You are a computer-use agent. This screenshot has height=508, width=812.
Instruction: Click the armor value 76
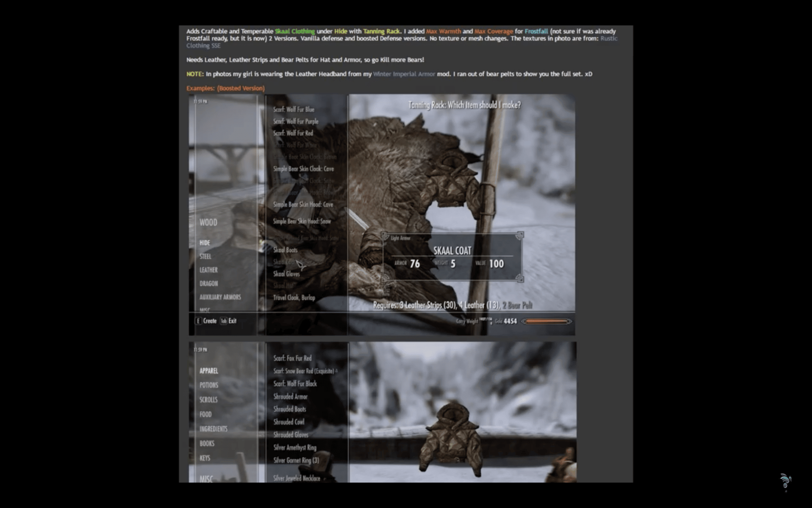[x=415, y=264]
